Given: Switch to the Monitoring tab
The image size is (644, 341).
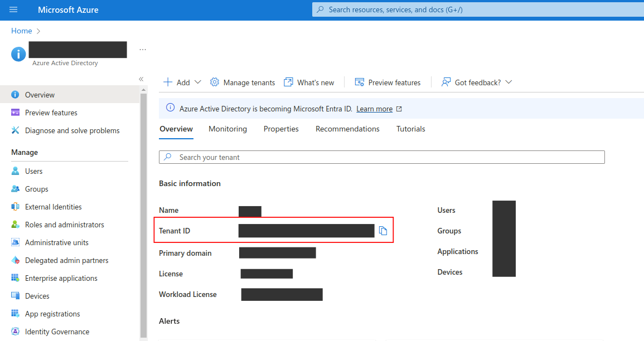Looking at the screenshot, I should tap(227, 129).
